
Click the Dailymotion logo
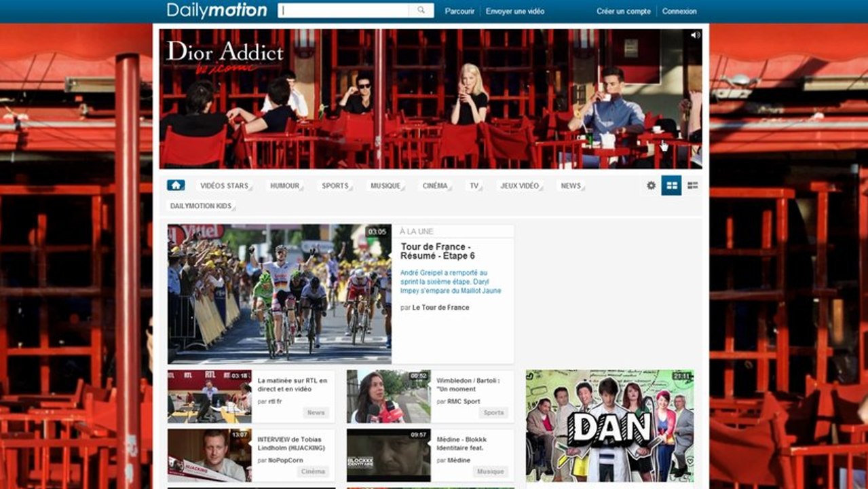(x=216, y=10)
